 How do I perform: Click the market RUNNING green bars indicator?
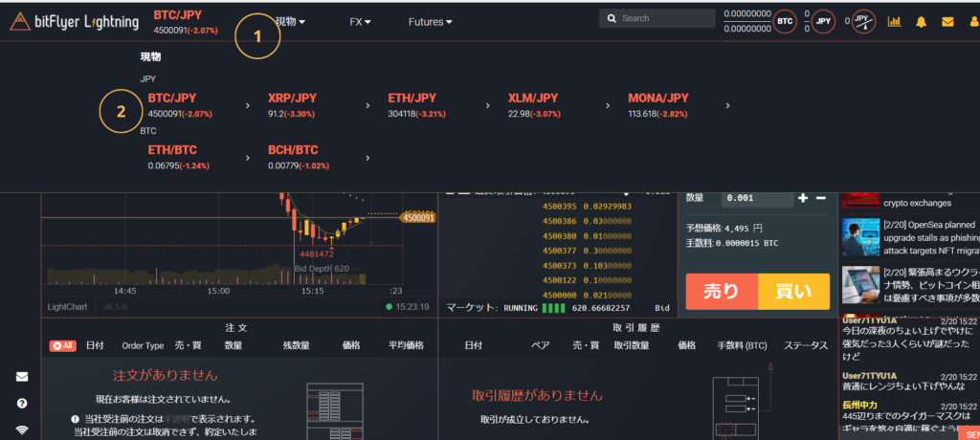[553, 308]
